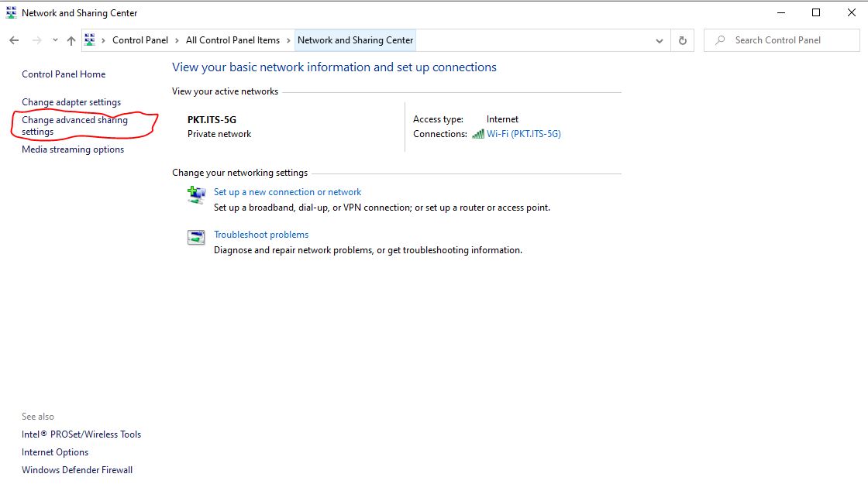
Task: Open Wi-Fi (PKT.ITS-5G) connection status
Action: click(x=523, y=134)
